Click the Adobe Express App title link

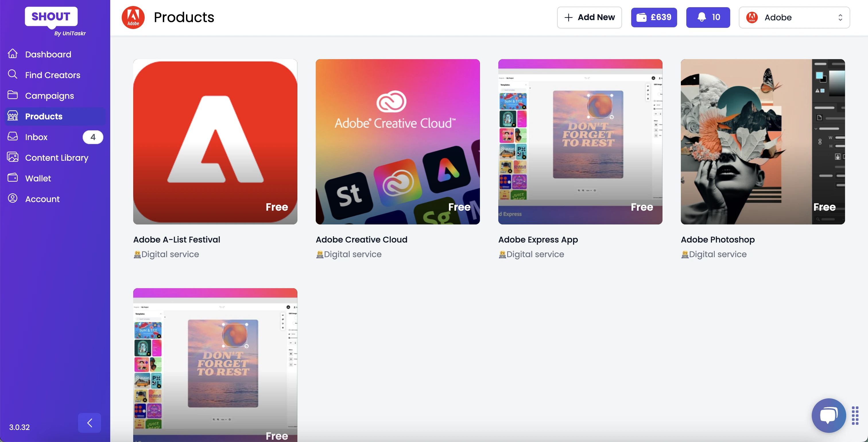click(x=538, y=240)
